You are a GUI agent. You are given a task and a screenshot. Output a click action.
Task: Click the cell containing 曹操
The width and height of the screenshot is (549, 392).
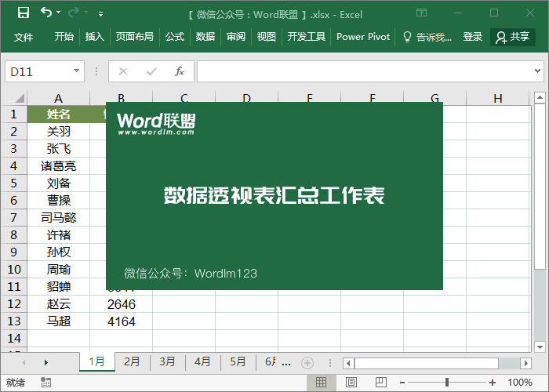59,200
